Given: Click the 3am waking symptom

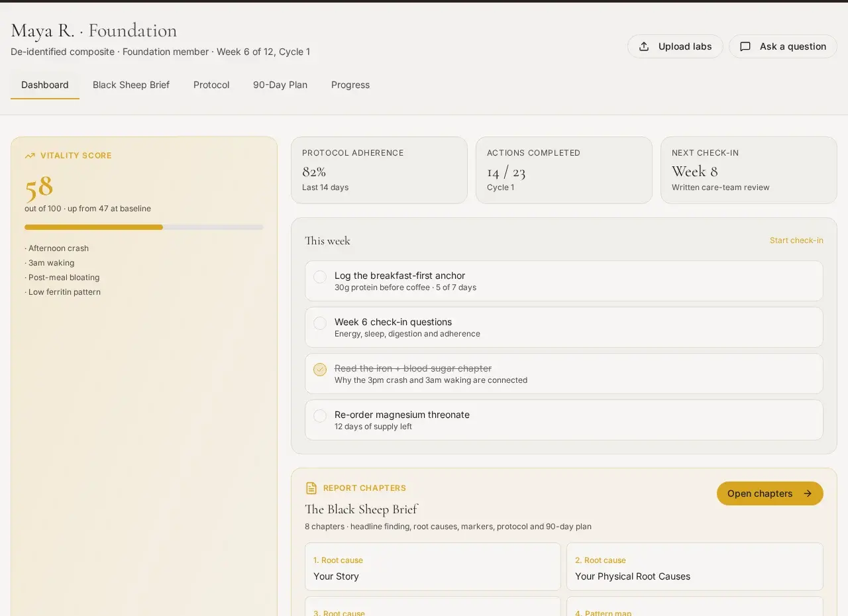Looking at the screenshot, I should 50,263.
